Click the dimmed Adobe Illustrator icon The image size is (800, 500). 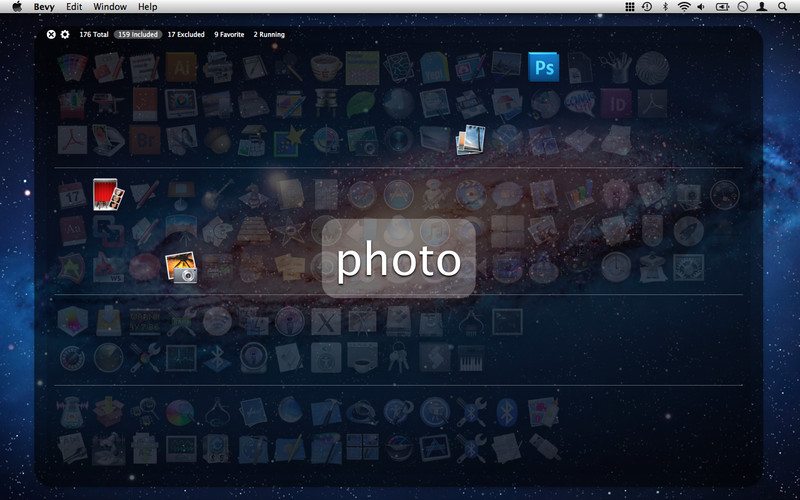tap(180, 68)
